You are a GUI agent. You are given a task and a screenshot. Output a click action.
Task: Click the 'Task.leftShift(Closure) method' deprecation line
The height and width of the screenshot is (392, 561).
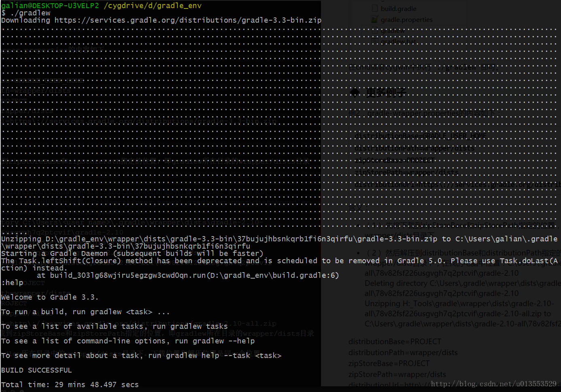pyautogui.click(x=280, y=261)
